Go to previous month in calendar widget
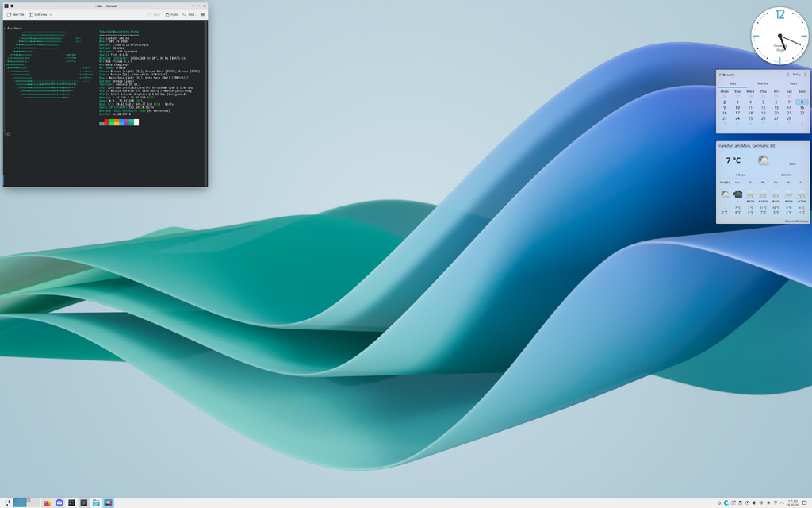This screenshot has width=812, height=508. tap(787, 75)
